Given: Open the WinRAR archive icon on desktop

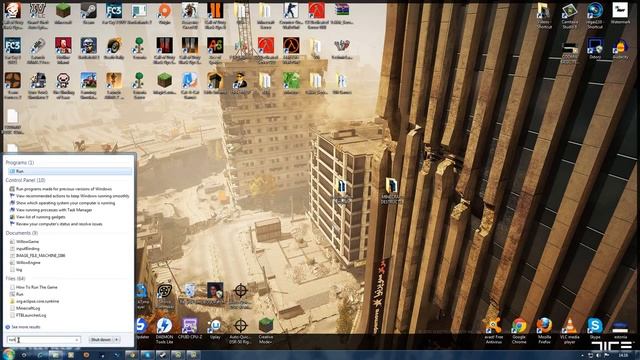Looking at the screenshot, I should (342, 13).
